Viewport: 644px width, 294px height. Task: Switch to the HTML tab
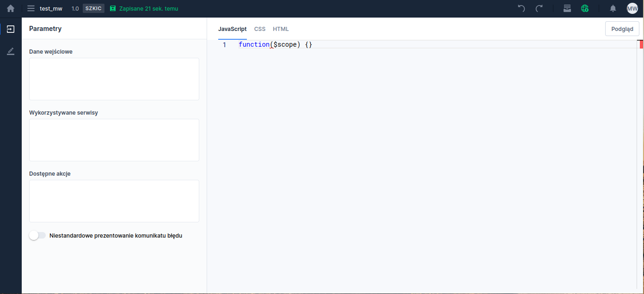tap(281, 29)
